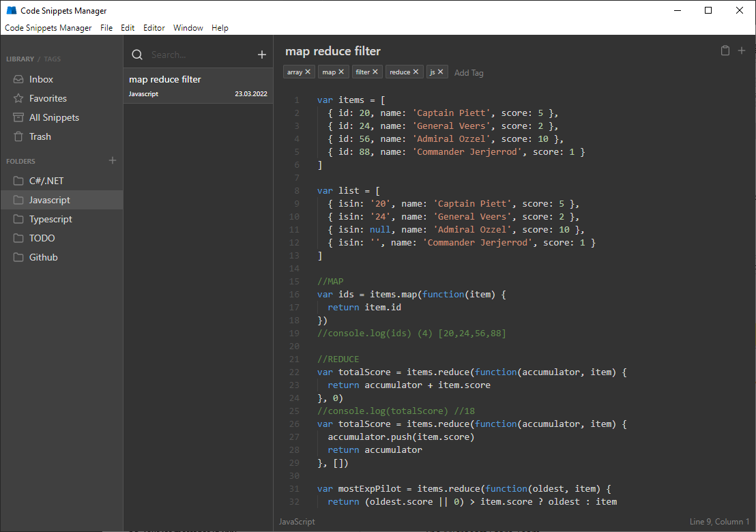Viewport: 756px width, 532px height.
Task: Add a new folder with plus icon
Action: click(x=113, y=160)
